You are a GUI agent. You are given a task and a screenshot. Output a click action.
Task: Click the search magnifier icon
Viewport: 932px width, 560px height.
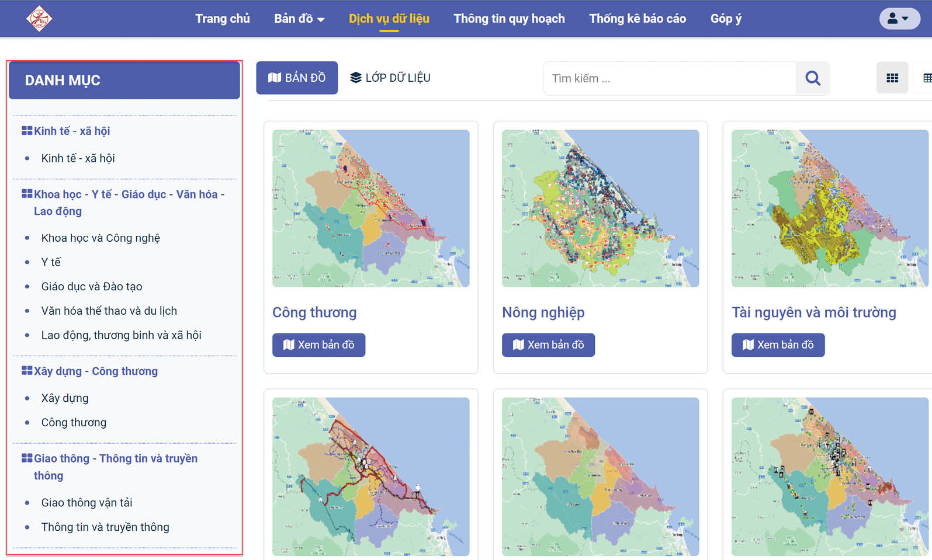click(812, 78)
